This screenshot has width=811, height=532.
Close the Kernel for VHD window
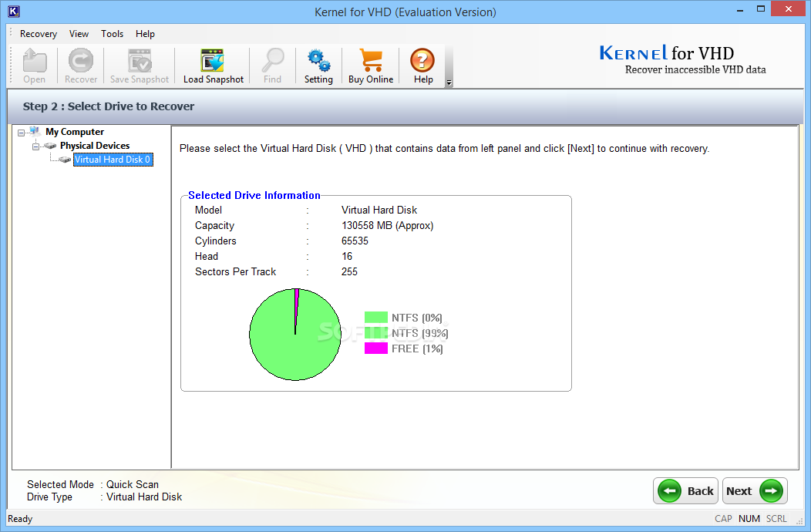point(788,9)
